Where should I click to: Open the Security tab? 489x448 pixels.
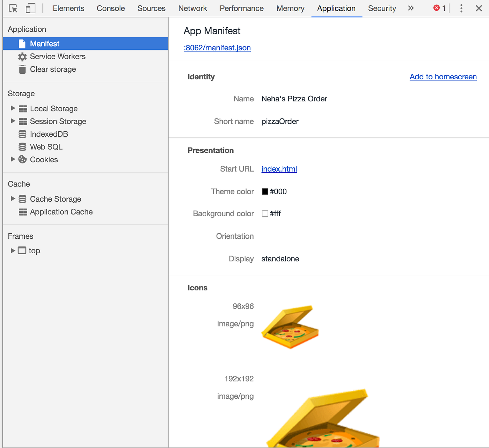(x=382, y=8)
